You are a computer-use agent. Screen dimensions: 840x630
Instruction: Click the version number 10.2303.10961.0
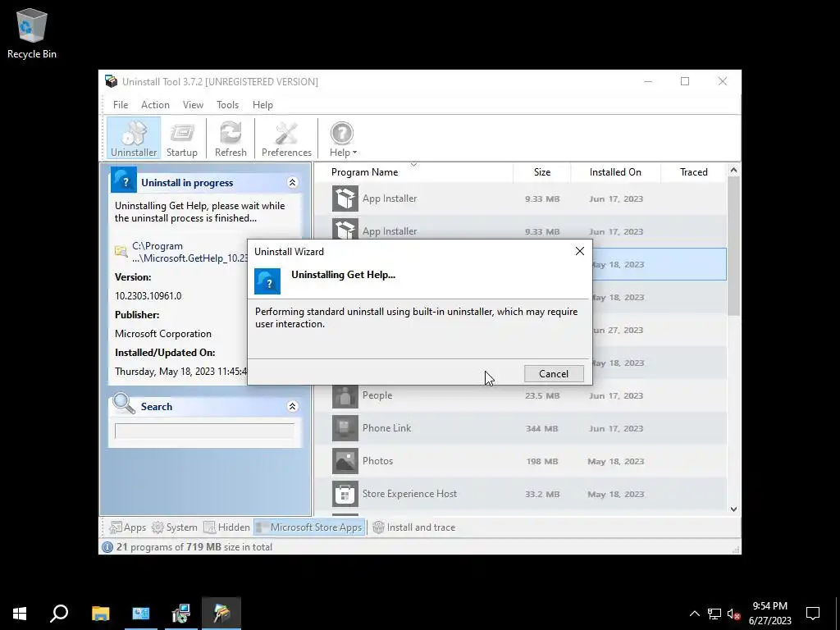pos(148,295)
